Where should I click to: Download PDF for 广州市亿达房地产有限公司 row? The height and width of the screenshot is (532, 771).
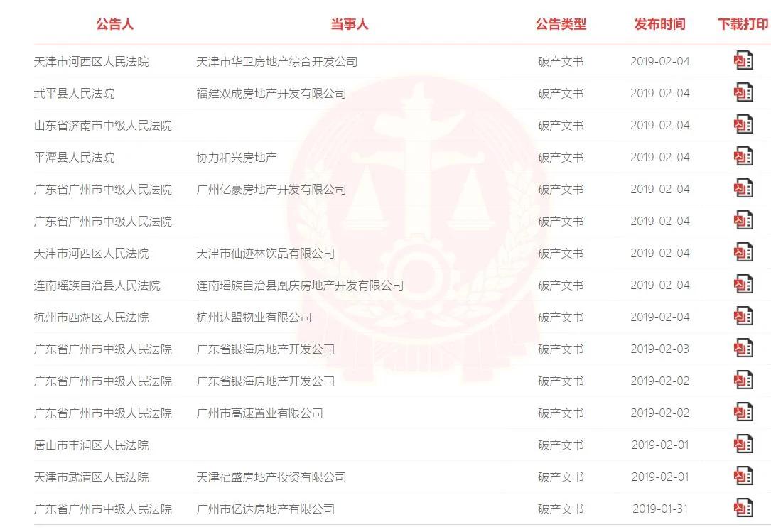[743, 508]
